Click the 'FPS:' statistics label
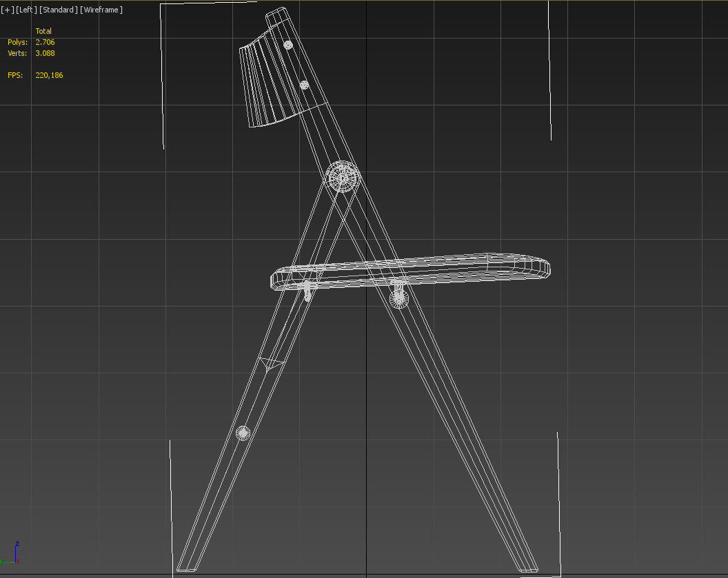728x578 pixels. [15, 75]
